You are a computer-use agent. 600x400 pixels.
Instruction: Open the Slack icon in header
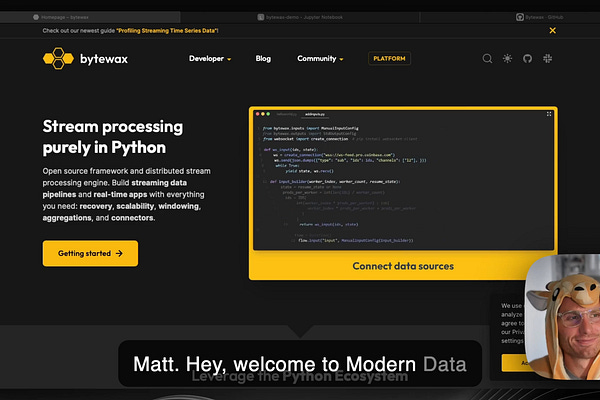548,59
